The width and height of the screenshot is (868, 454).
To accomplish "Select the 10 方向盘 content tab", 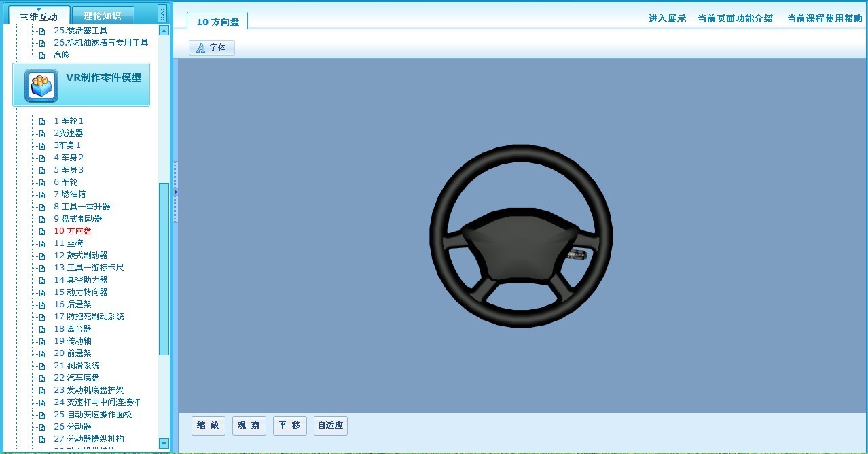I will [217, 22].
